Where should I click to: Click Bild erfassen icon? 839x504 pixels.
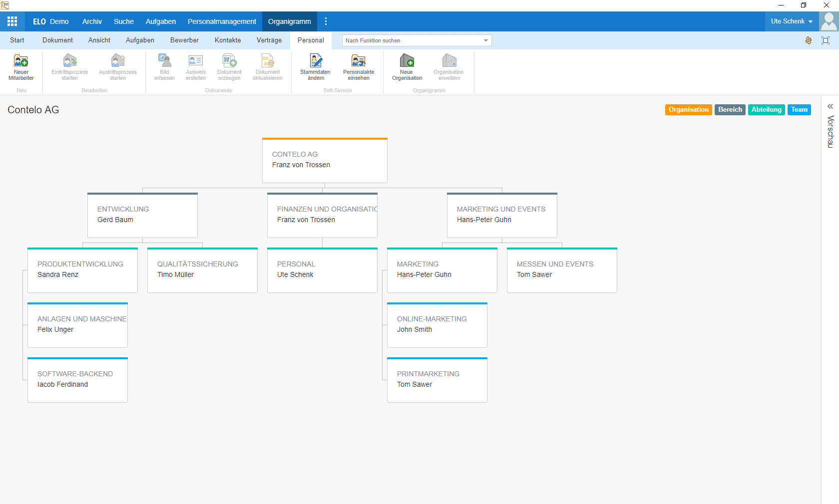point(164,67)
